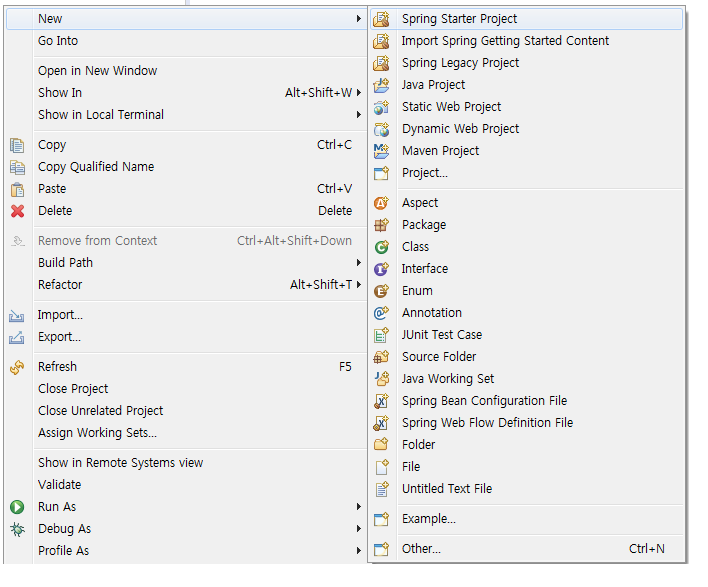Click the red Delete X icon
708x587 pixels.
tap(18, 211)
